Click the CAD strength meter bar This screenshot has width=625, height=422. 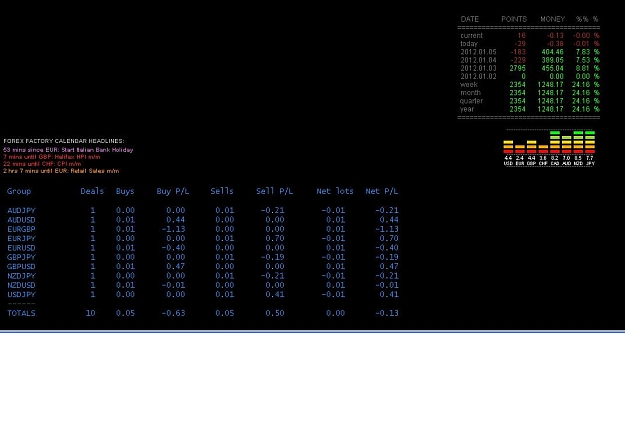point(555,142)
